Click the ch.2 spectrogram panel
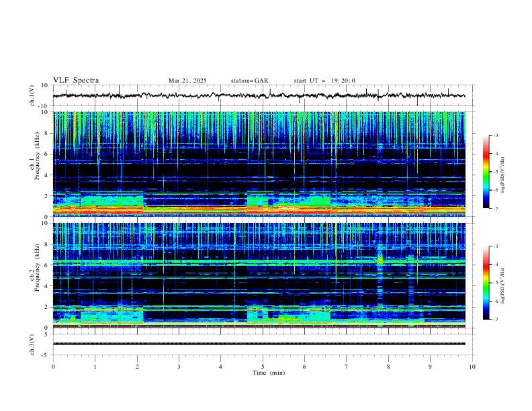This screenshot has width=532, height=411. 259,275
